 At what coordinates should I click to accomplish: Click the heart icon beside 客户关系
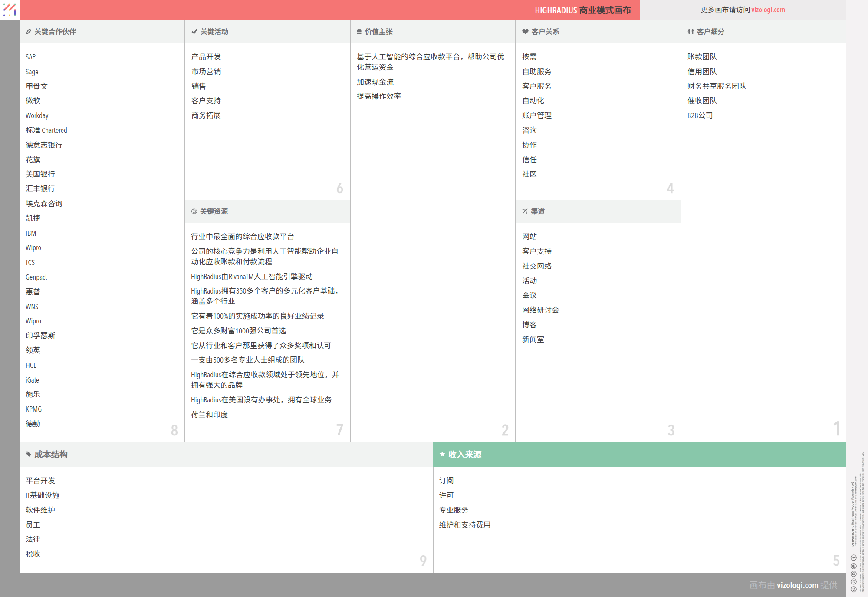coord(525,32)
